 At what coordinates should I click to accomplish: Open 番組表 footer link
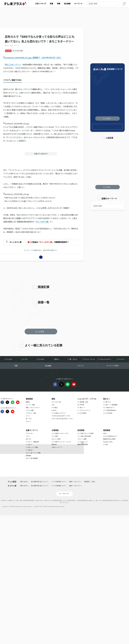28,402
